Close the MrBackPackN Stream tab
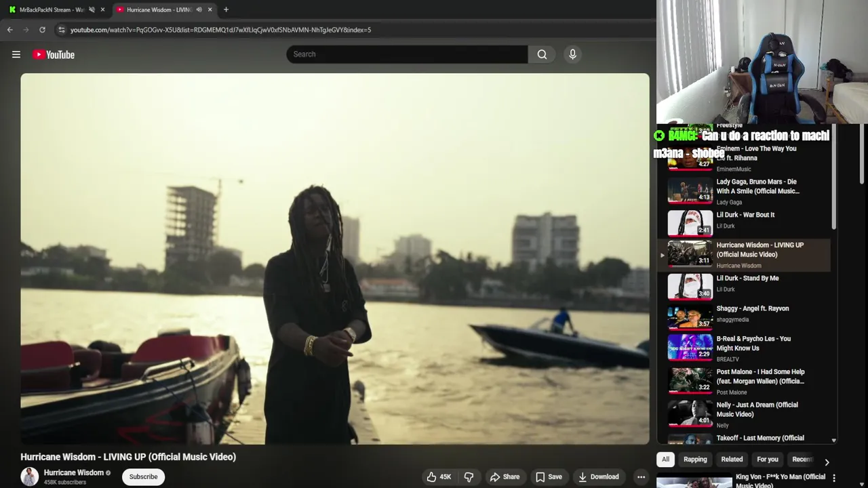The width and height of the screenshot is (868, 488). tap(102, 9)
